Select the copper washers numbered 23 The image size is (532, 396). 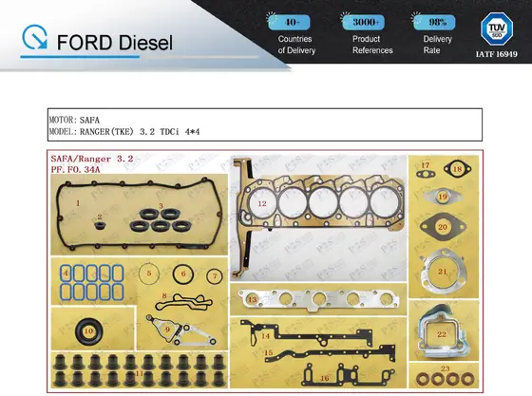click(x=446, y=379)
